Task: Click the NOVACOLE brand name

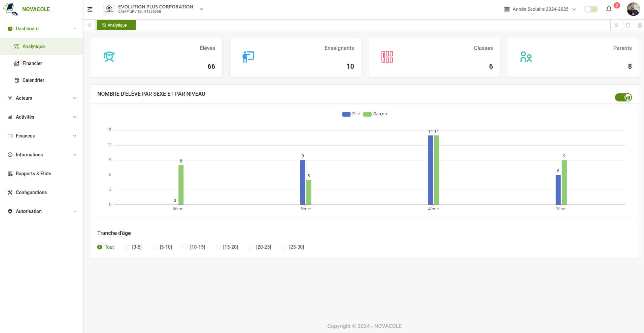Action: 36,9
